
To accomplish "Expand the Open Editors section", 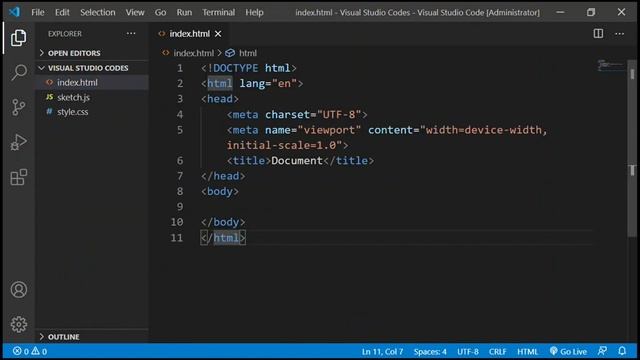I will 74,53.
